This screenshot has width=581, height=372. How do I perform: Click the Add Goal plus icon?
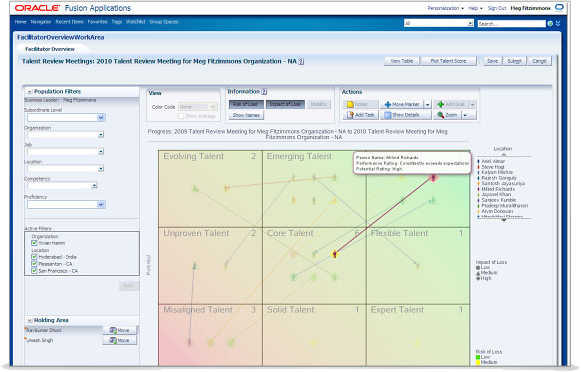(441, 104)
